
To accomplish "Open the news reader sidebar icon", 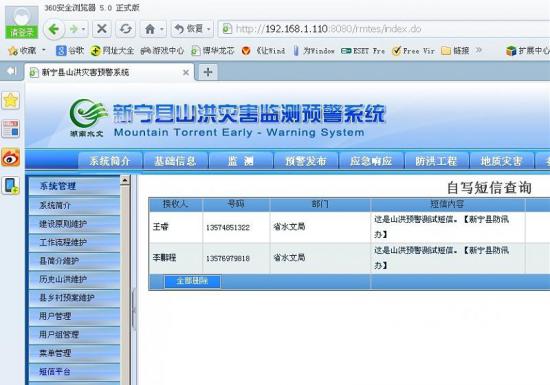I will click(x=11, y=129).
